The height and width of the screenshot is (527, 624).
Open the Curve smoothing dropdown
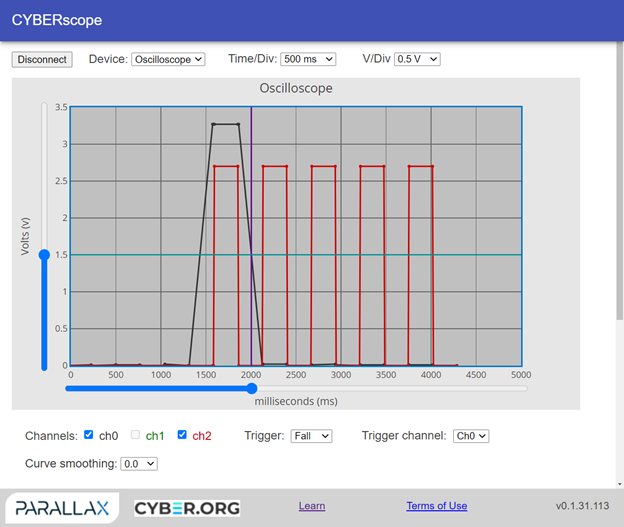tap(139, 464)
